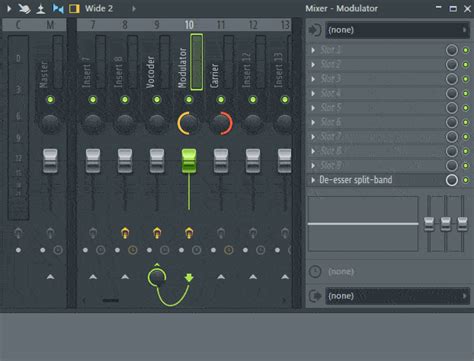Expand Slot 3 plugin menu
Image resolution: width=474 pixels, height=361 pixels.
point(313,79)
